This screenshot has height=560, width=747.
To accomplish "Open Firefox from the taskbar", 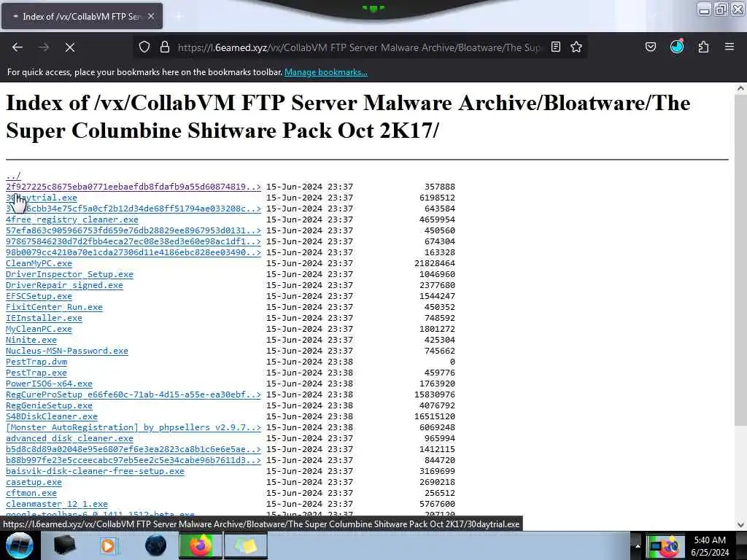I will [201, 545].
